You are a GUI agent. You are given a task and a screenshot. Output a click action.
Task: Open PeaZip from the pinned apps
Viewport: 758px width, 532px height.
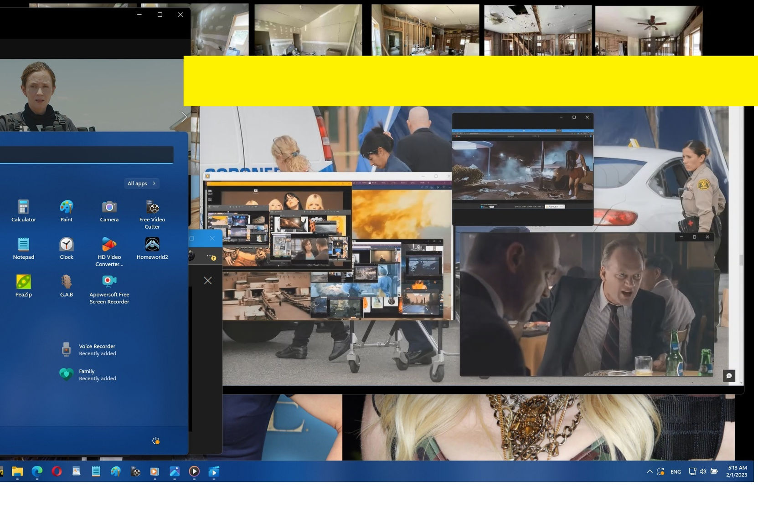(23, 286)
